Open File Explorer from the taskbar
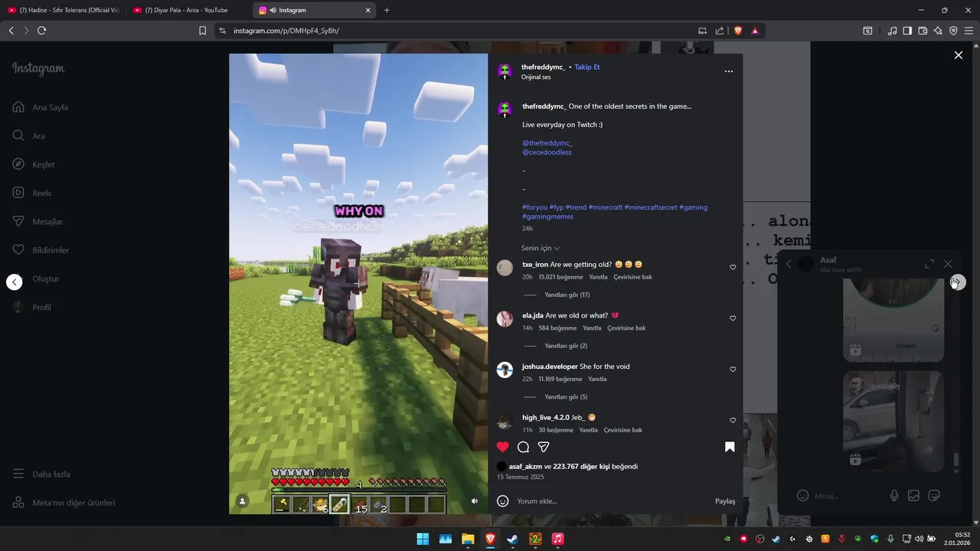Image resolution: width=980 pixels, height=551 pixels. click(x=468, y=539)
